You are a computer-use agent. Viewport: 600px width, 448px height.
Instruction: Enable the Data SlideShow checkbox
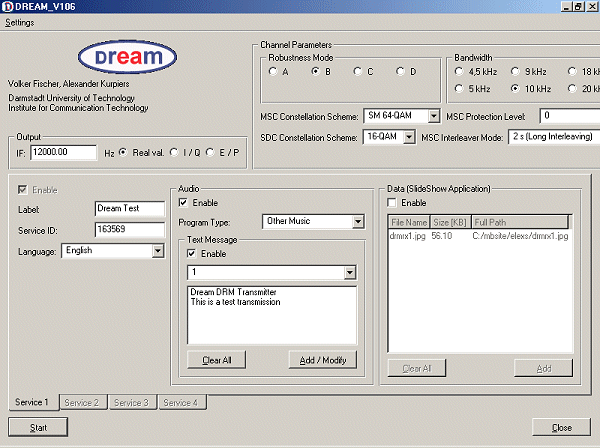393,203
